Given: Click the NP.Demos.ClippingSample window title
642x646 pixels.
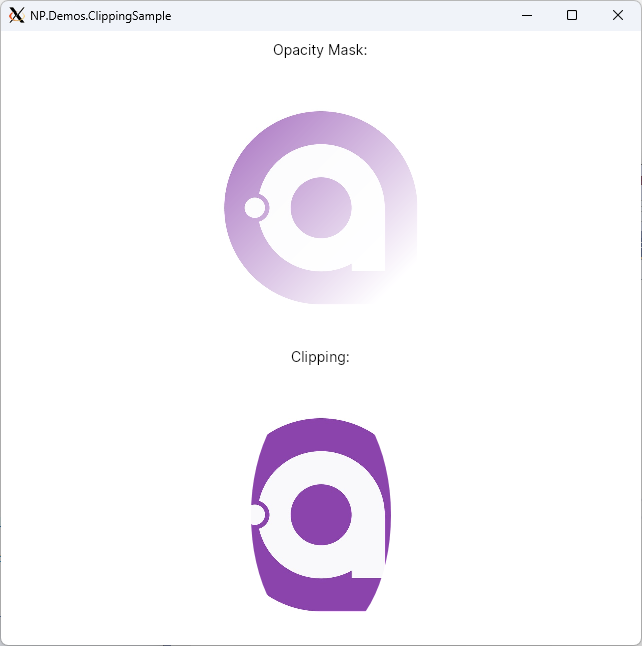Looking at the screenshot, I should pos(101,16).
